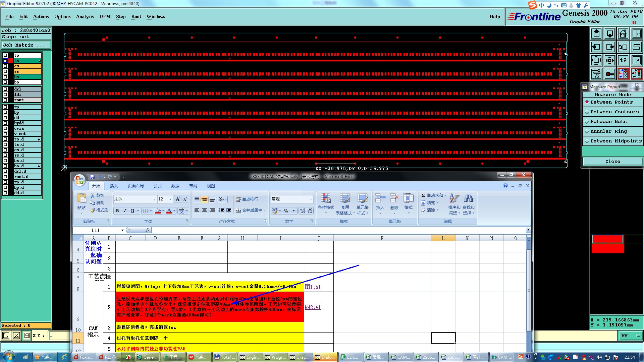The height and width of the screenshot is (362, 644).
Task: Click the X Y coordinate input field
Action: [59, 335]
